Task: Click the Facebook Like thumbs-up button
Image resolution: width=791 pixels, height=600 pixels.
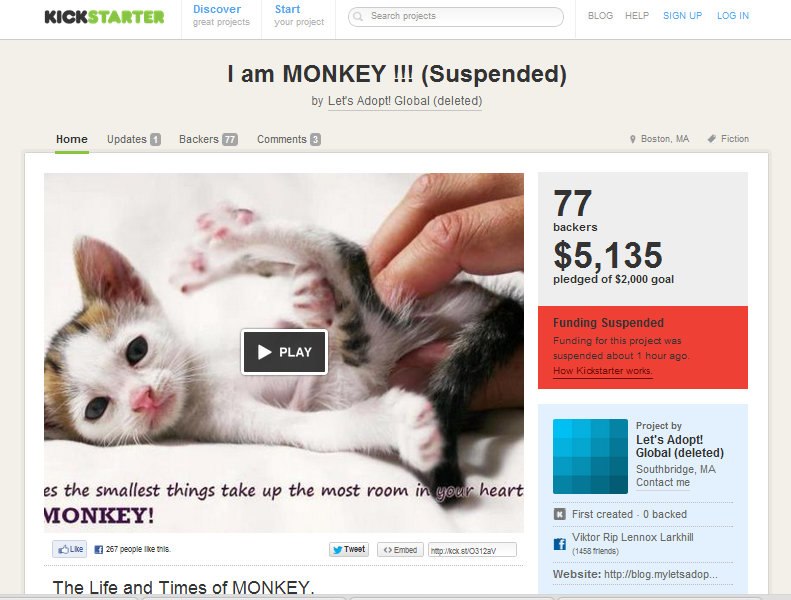Action: click(70, 549)
